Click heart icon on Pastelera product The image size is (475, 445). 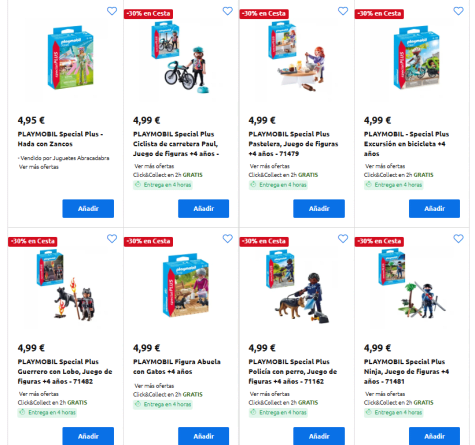pos(343,11)
